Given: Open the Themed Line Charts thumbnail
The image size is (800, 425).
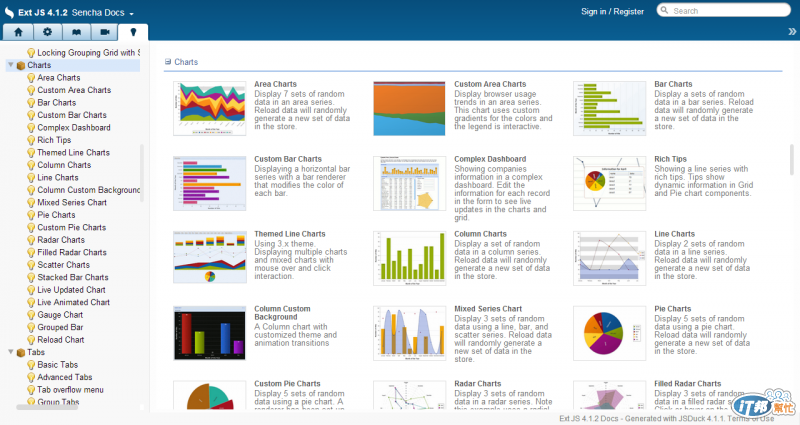Looking at the screenshot, I should (210, 258).
